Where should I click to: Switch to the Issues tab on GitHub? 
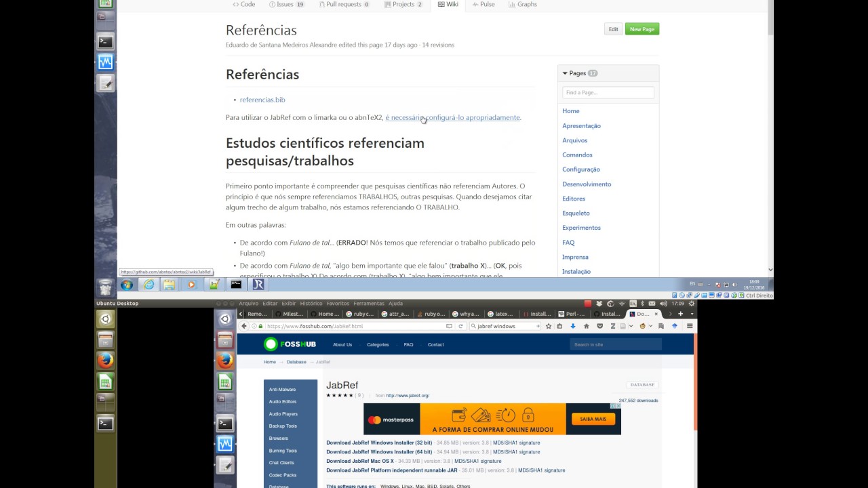(287, 4)
